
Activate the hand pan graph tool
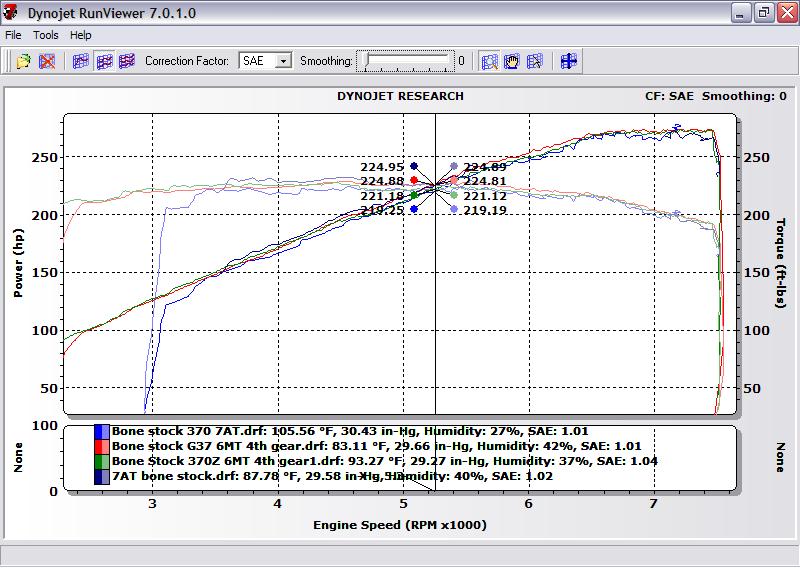[511, 61]
